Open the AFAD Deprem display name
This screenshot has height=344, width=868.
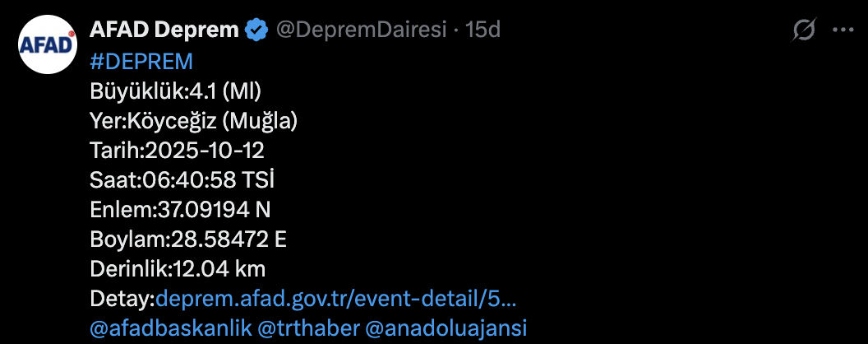tap(164, 31)
